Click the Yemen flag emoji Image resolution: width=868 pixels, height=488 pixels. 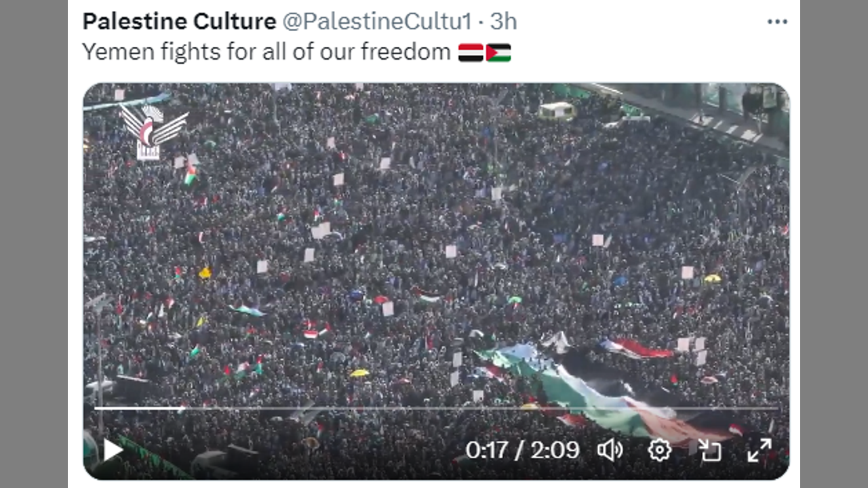coord(471,52)
